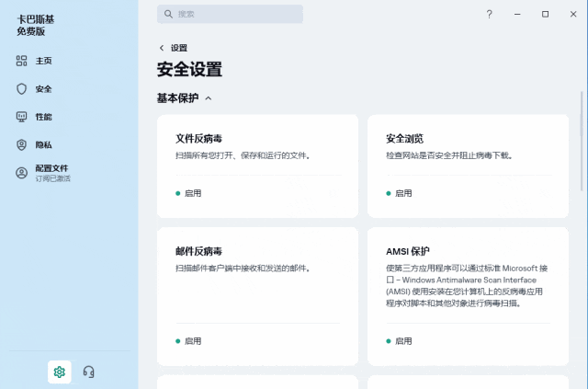
Task: Open the 性能 monitor icon in sidebar
Action: [x=21, y=117]
